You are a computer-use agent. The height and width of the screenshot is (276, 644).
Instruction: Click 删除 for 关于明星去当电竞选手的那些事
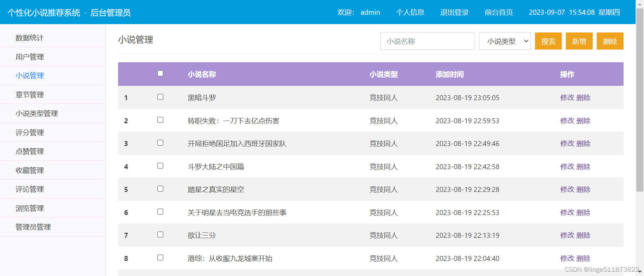tap(583, 212)
